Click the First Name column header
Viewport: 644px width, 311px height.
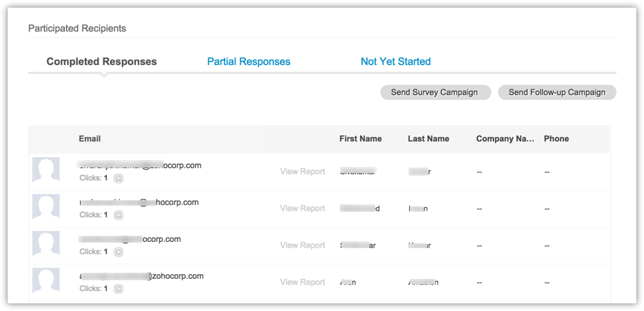coord(360,139)
